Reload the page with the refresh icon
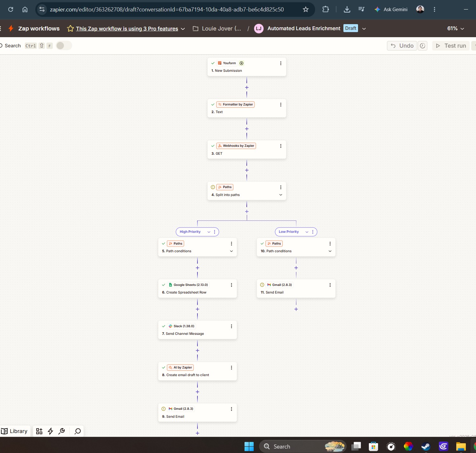 (x=10, y=10)
